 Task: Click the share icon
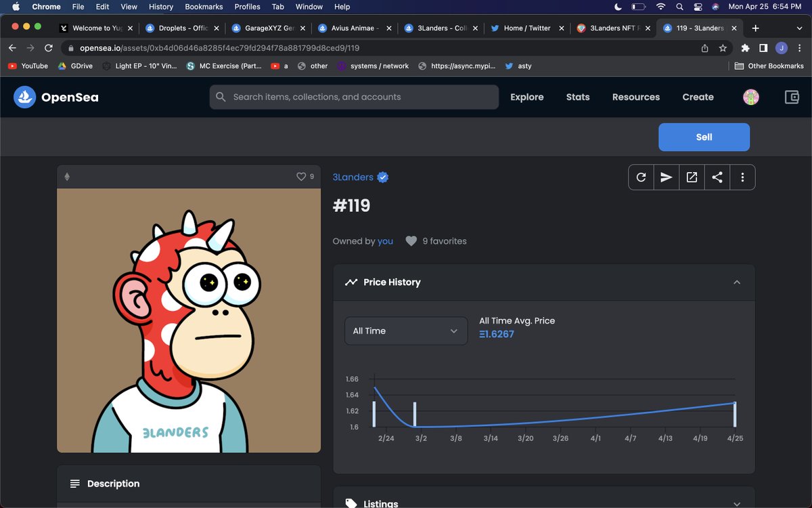[717, 177]
